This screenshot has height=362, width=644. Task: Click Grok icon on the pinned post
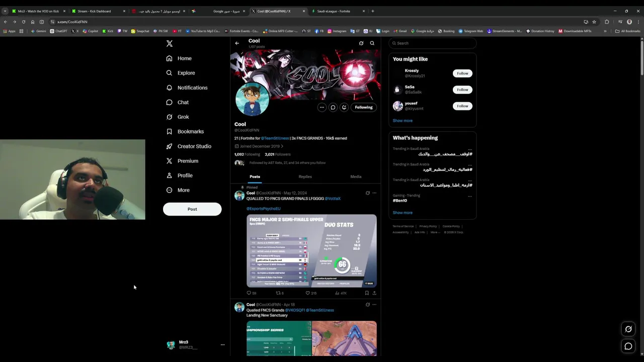(368, 193)
